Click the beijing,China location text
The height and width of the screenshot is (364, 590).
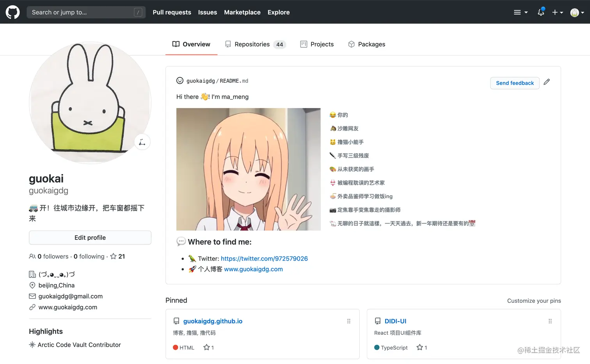click(57, 285)
